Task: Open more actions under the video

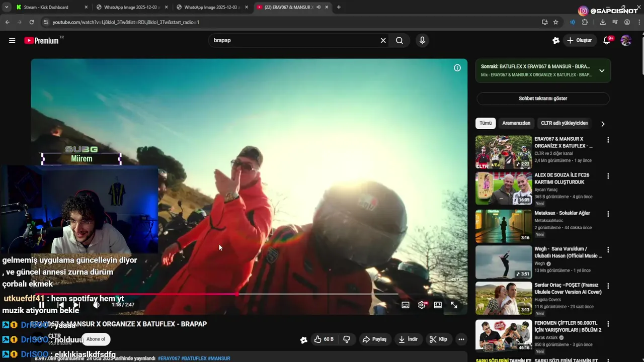Action: pos(461,339)
